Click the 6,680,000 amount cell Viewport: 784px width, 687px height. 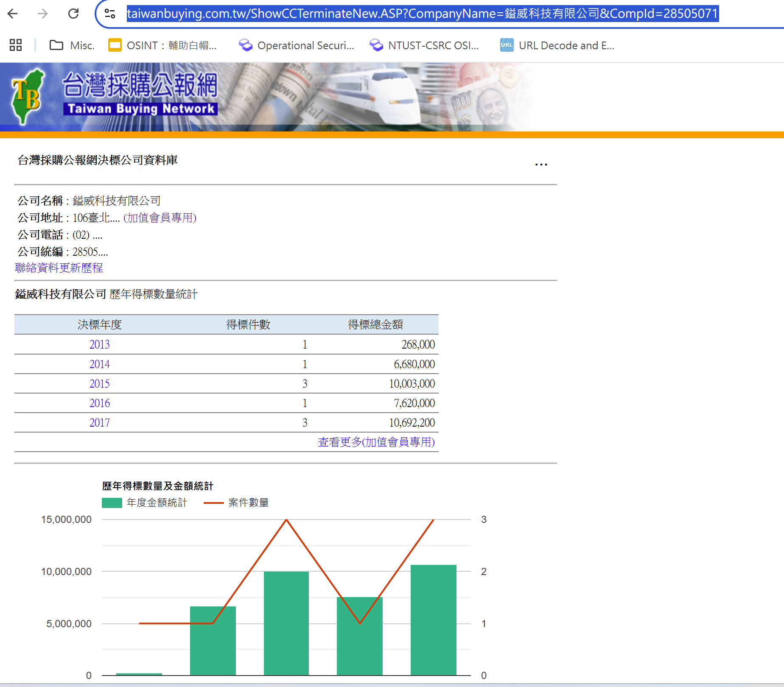point(414,364)
